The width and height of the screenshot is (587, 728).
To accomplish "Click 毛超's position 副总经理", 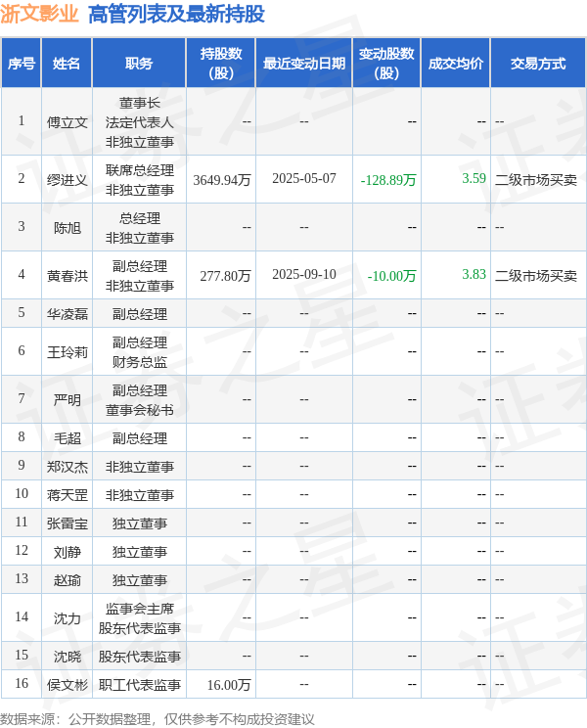I will (x=139, y=438).
